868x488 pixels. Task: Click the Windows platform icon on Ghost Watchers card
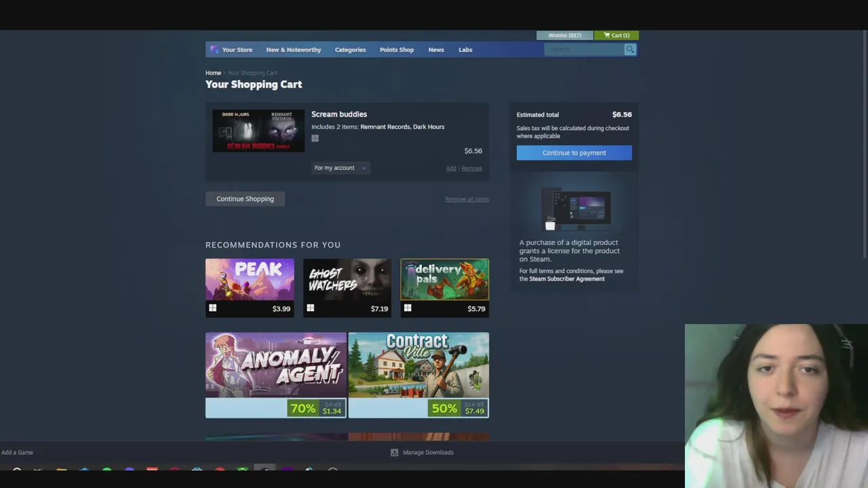click(310, 308)
